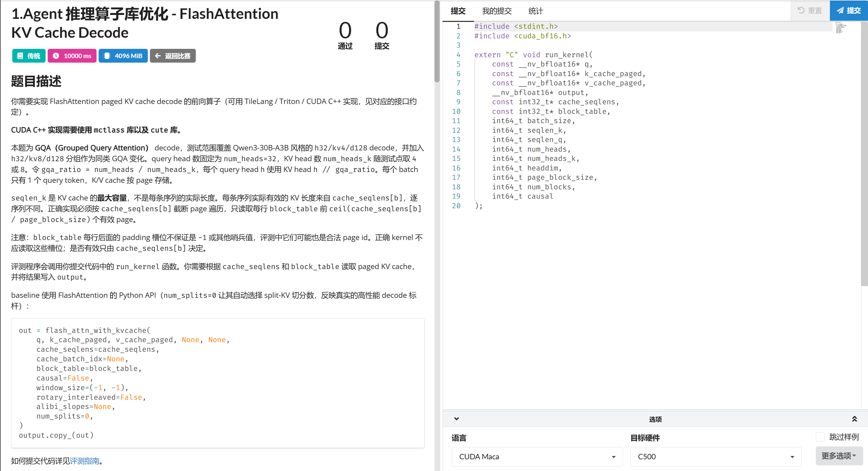The width and height of the screenshot is (868, 471).
Task: Click the 通过 count number
Action: pyautogui.click(x=345, y=30)
